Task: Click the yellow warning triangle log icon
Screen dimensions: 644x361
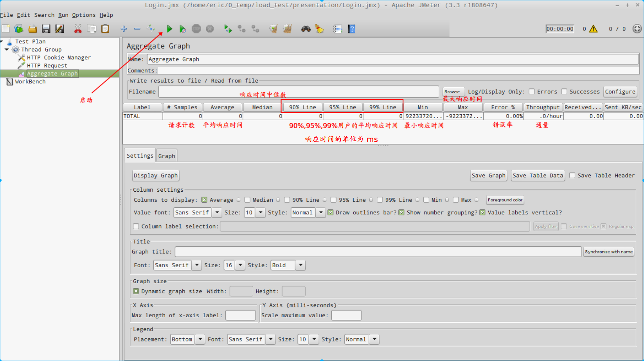Action: click(x=593, y=29)
